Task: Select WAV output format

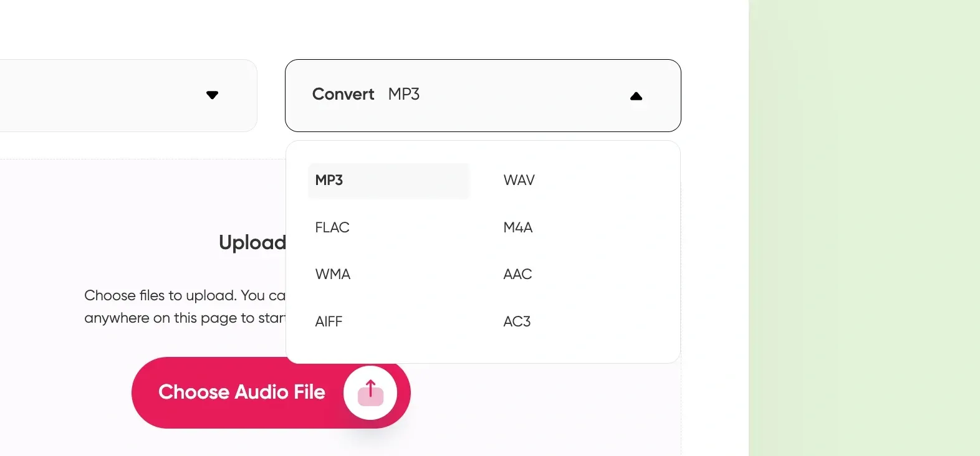Action: point(518,180)
